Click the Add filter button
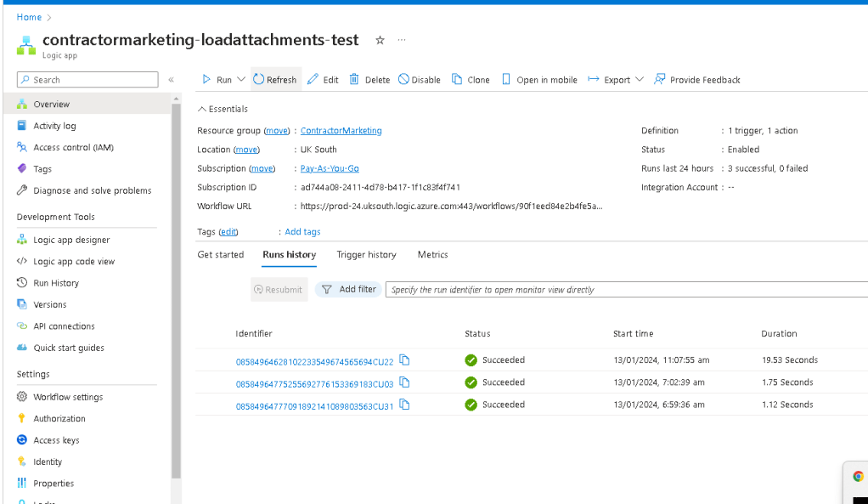 (349, 289)
